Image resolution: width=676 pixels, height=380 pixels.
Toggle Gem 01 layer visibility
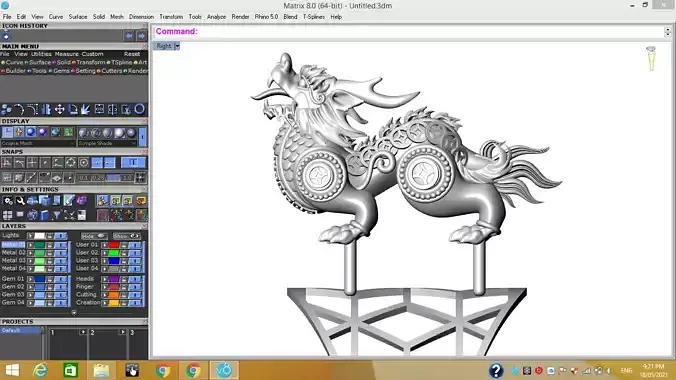(61, 279)
